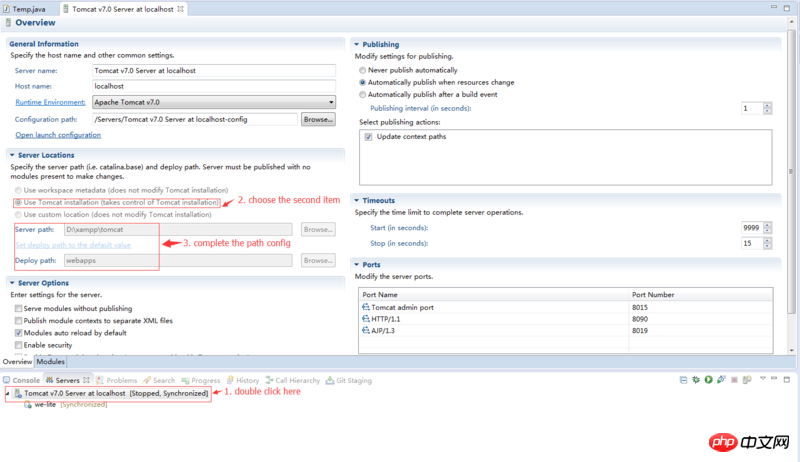800x462 pixels.
Task: Click Browse next to Deploy path
Action: point(318,261)
